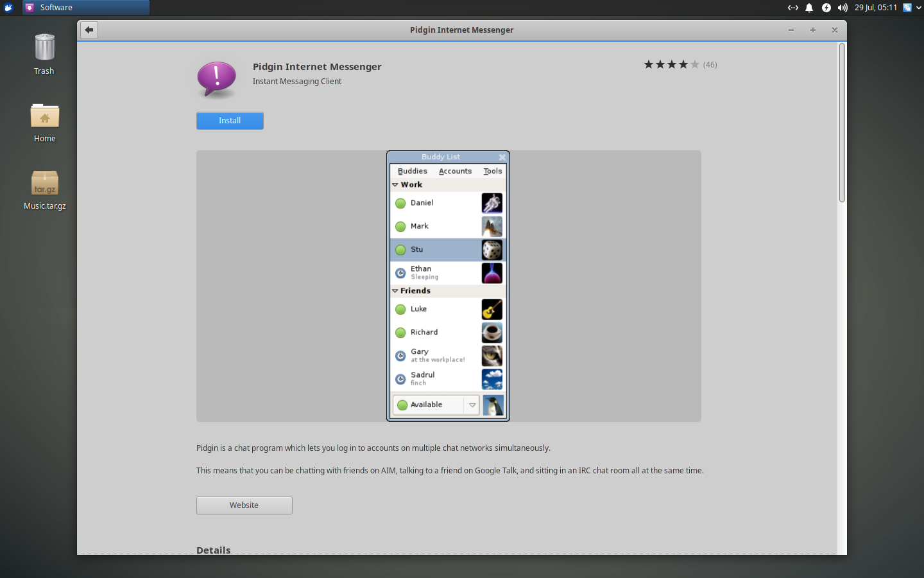This screenshot has width=924, height=578.
Task: Collapse the Friends buddy group
Action: click(x=395, y=290)
